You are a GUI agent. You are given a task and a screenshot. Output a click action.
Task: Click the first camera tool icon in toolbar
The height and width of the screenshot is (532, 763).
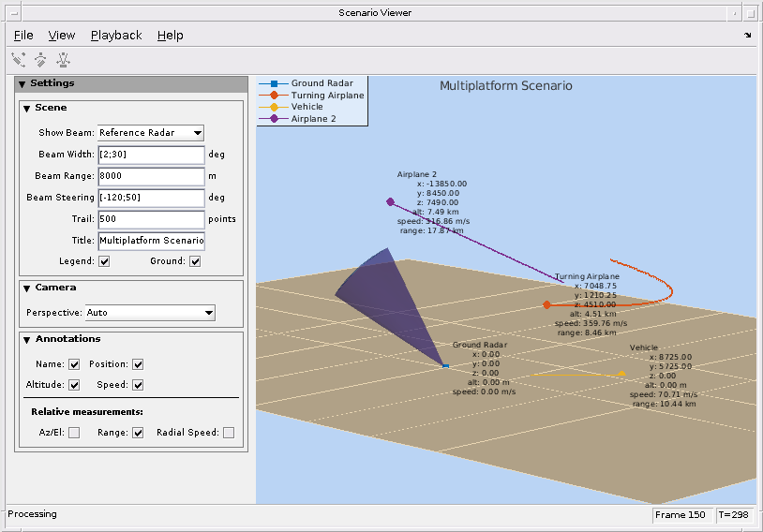pyautogui.click(x=19, y=60)
